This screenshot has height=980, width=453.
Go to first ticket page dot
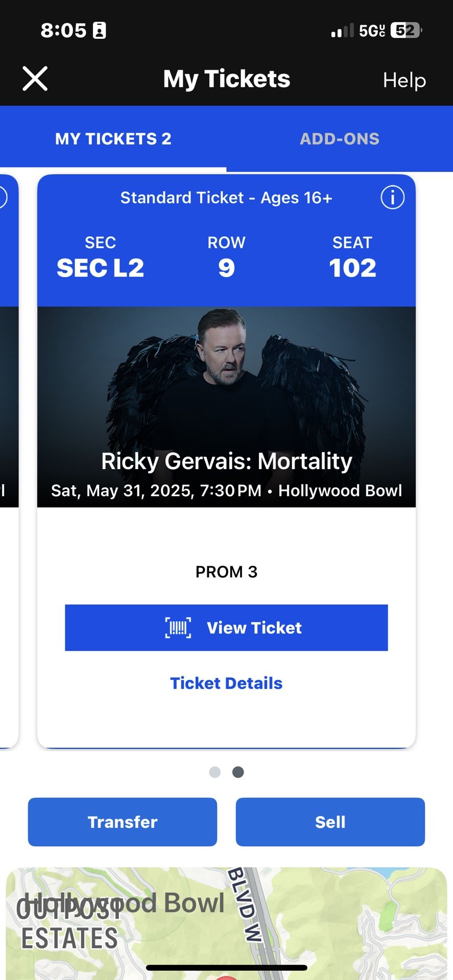215,772
